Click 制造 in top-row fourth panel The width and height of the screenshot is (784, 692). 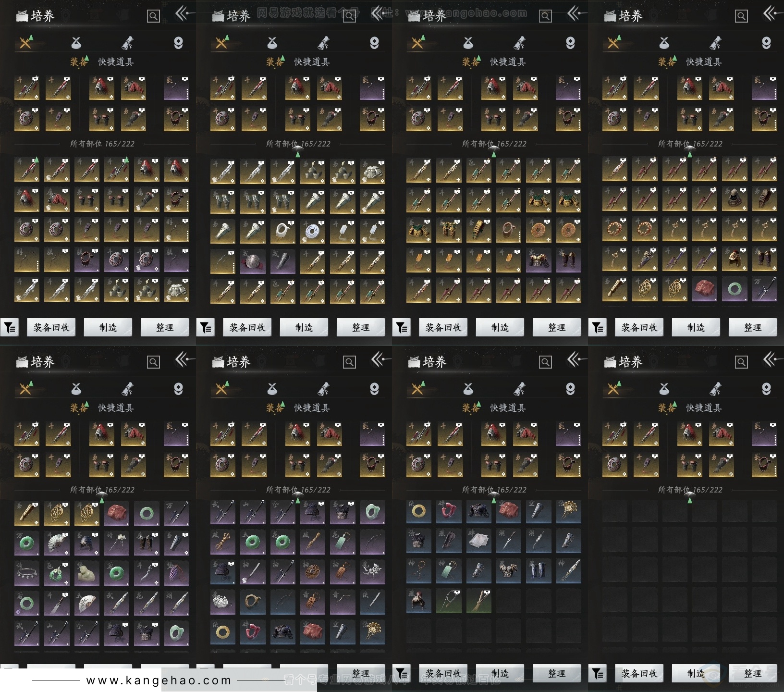[x=696, y=328]
